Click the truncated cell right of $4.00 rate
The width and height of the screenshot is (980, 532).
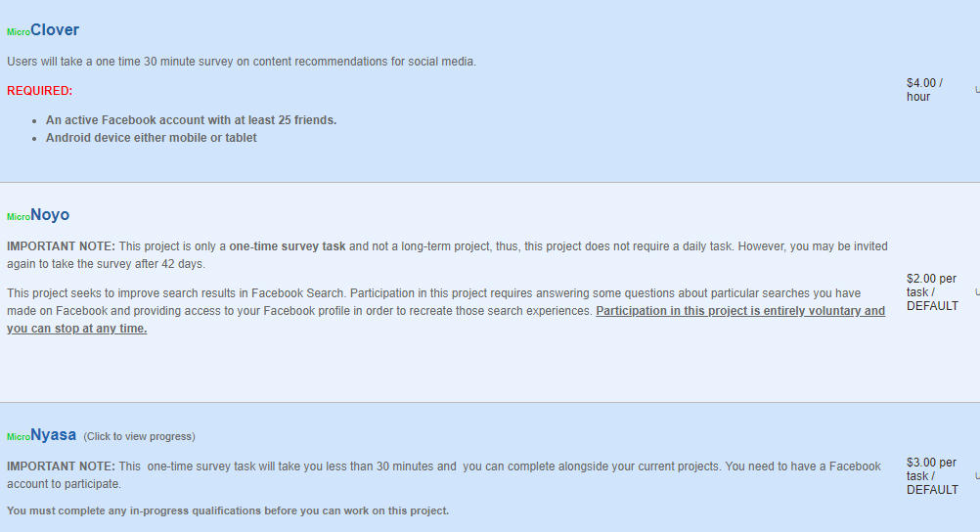(x=977, y=90)
